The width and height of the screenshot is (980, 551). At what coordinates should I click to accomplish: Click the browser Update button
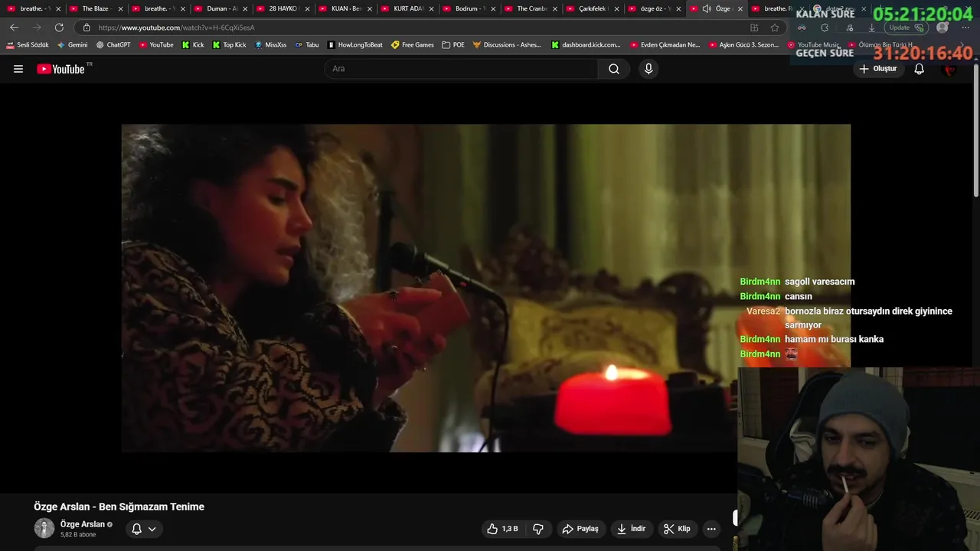906,28
